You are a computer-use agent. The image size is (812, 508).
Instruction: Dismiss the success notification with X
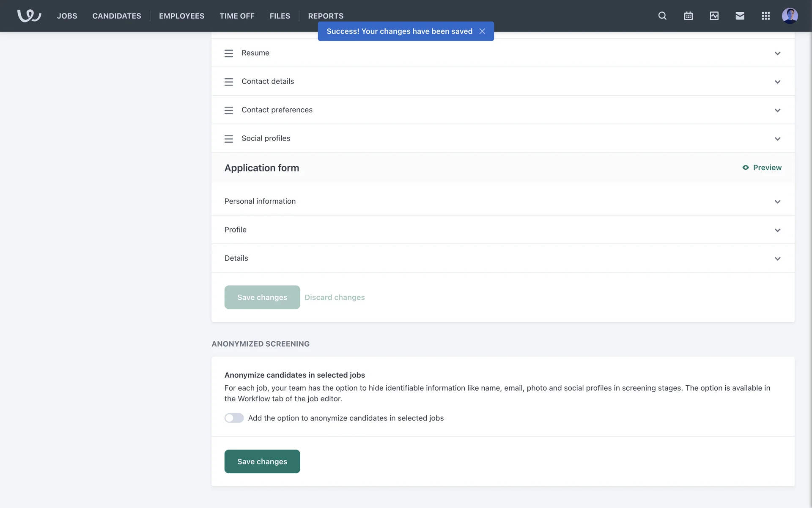pyautogui.click(x=482, y=31)
